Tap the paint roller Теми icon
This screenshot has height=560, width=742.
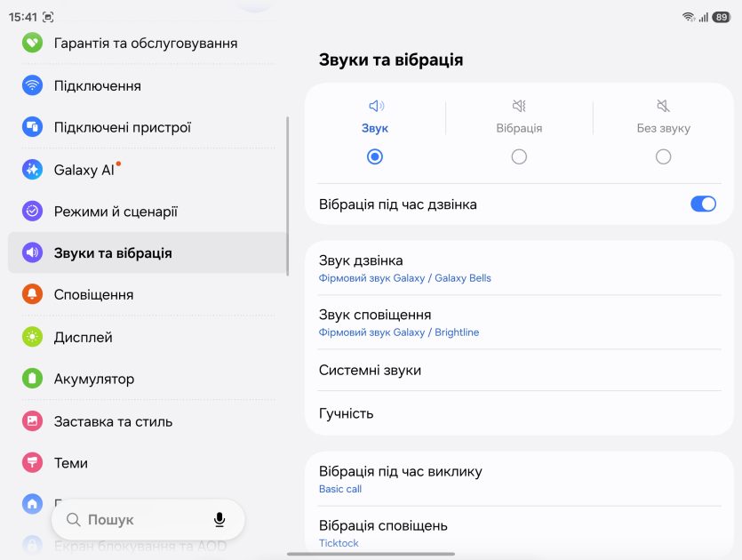[32, 462]
